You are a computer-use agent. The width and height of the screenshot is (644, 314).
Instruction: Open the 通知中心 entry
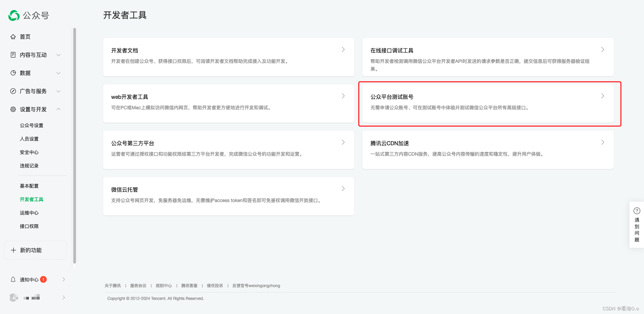point(29,280)
